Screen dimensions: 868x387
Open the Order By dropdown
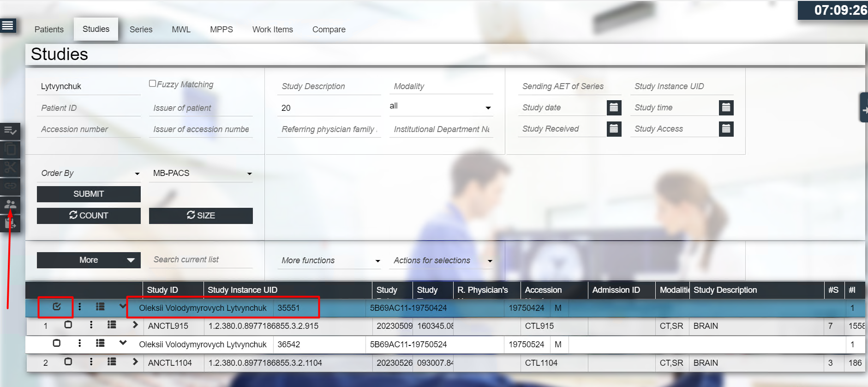coord(89,173)
